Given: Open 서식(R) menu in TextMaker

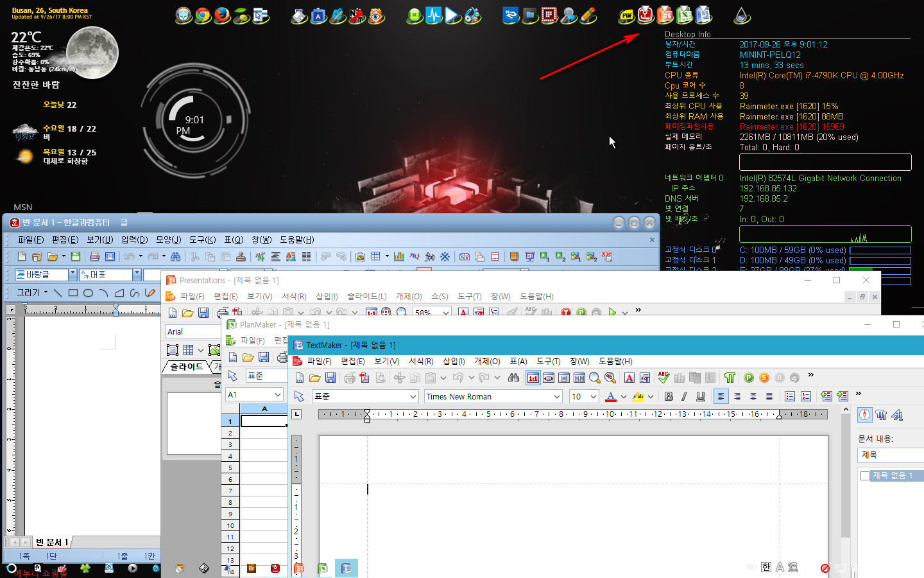Looking at the screenshot, I should point(421,361).
